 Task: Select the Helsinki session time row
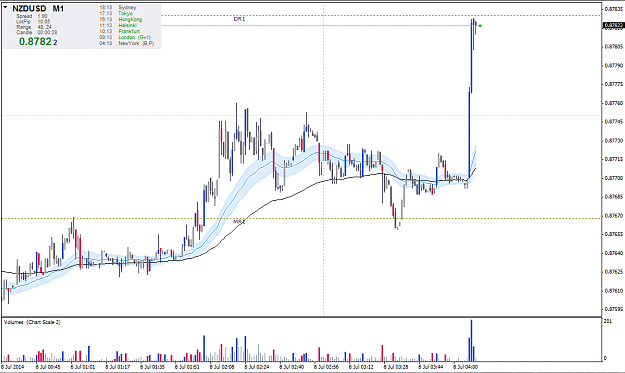pos(118,25)
